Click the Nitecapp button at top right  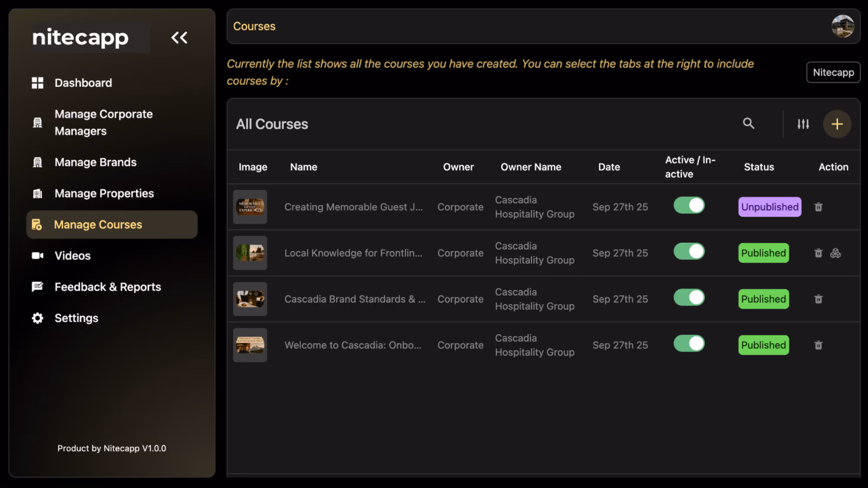[833, 72]
